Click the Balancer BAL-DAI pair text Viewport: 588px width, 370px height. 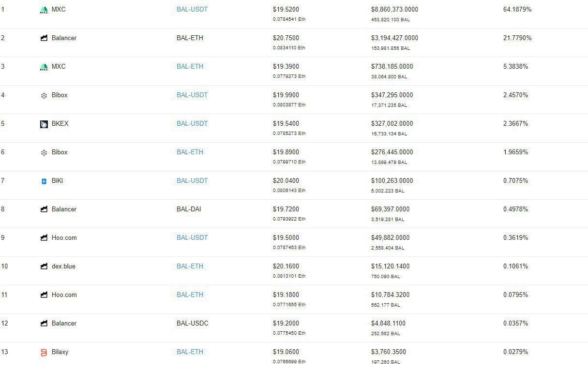pos(189,209)
